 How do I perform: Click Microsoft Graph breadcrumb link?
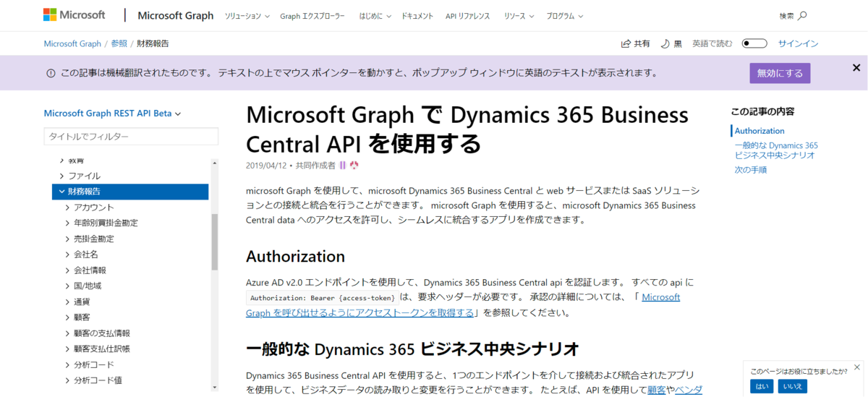pos(72,43)
